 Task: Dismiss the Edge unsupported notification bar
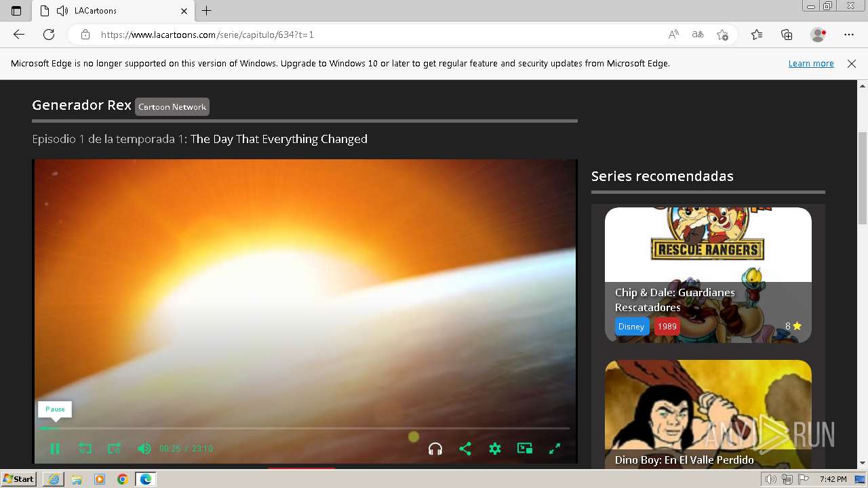tap(852, 64)
